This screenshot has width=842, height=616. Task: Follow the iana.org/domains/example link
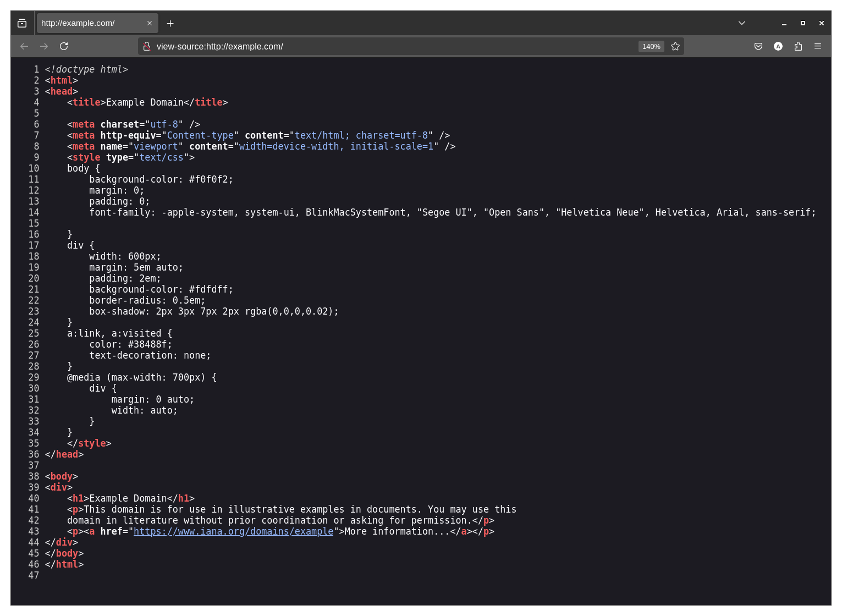pyautogui.click(x=233, y=531)
